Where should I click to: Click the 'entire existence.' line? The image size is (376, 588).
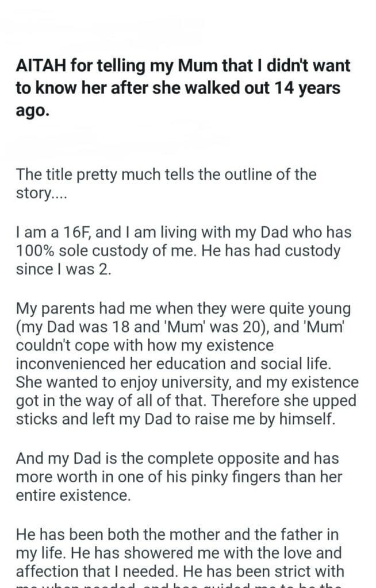(73, 496)
